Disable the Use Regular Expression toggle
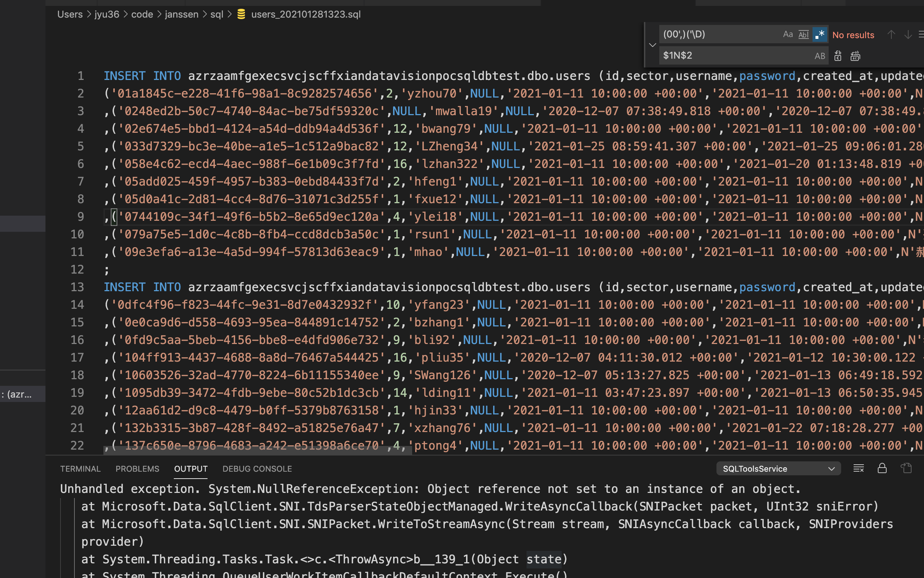The width and height of the screenshot is (924, 578). 819,34
